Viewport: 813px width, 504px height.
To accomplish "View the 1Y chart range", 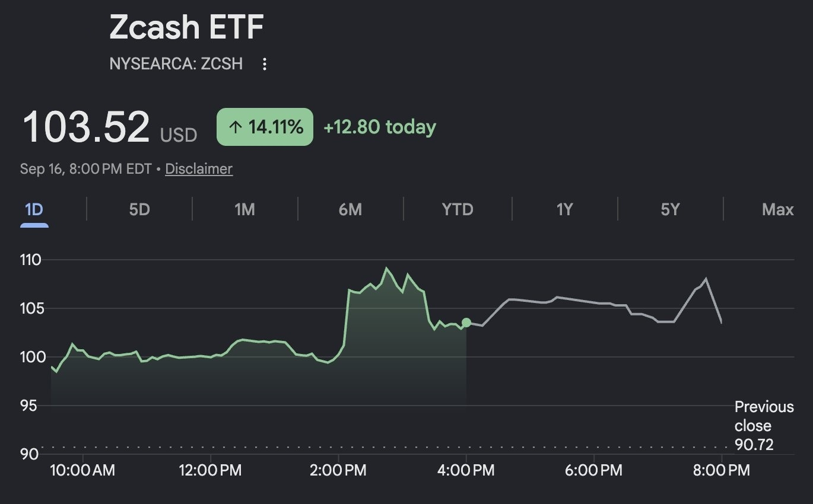I will pyautogui.click(x=564, y=209).
